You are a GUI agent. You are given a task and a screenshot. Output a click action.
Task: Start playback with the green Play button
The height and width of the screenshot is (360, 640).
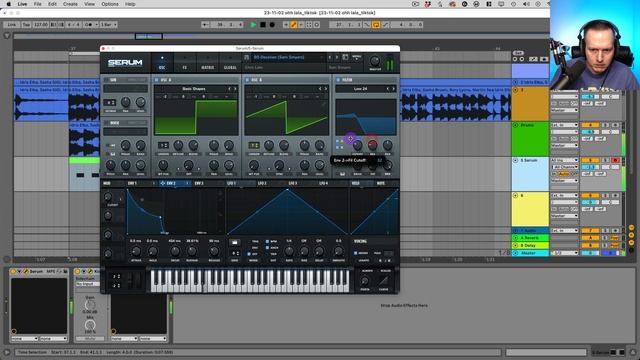(253, 25)
